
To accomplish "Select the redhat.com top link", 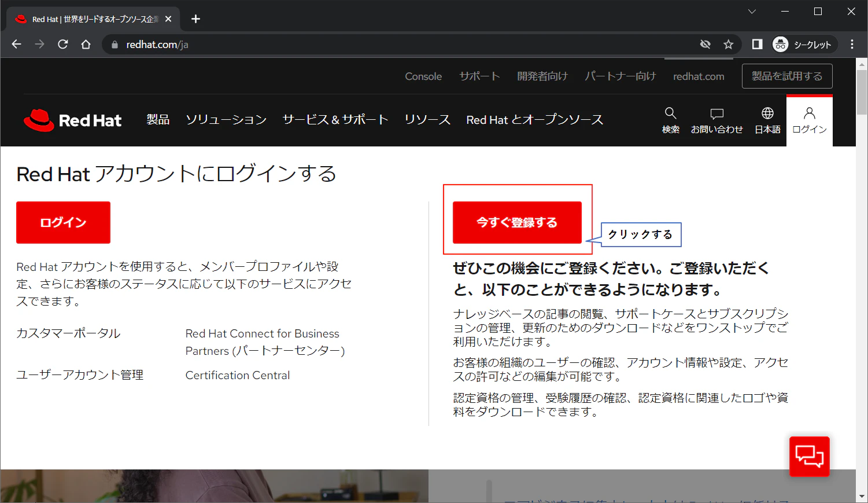I will 699,76.
